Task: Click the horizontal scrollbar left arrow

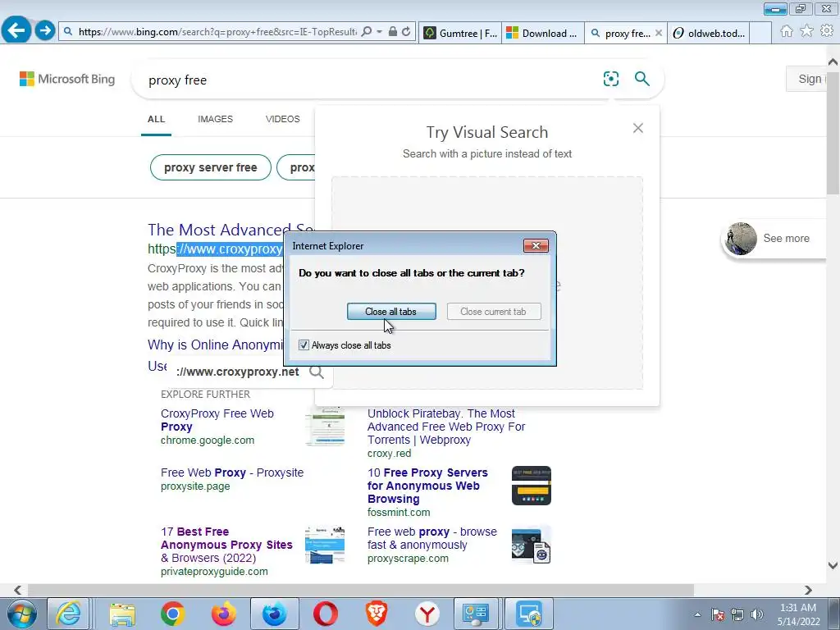Action: [18, 590]
